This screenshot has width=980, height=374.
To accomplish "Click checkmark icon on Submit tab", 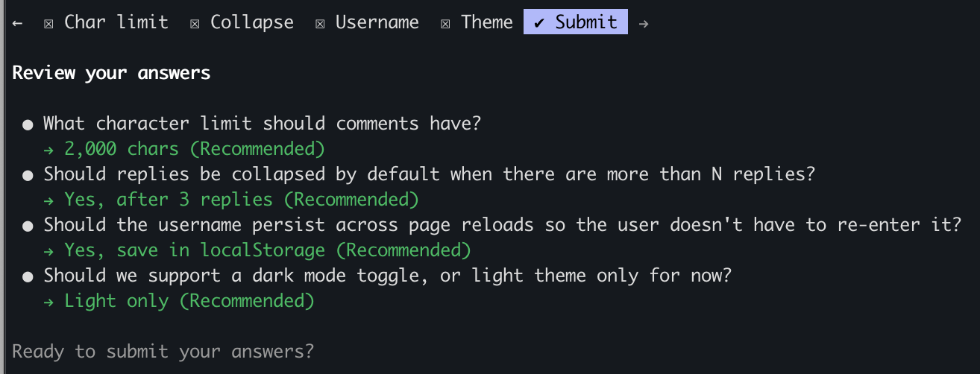I will [x=539, y=22].
